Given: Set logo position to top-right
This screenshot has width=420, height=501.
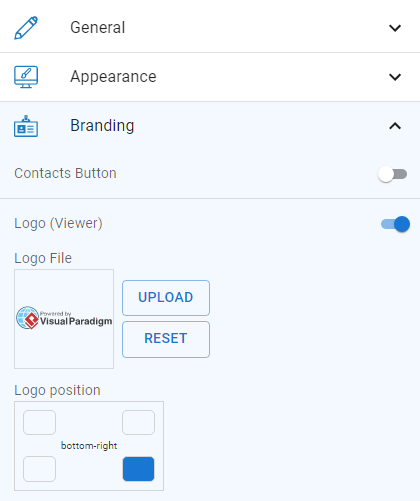Looking at the screenshot, I should coord(138,422).
